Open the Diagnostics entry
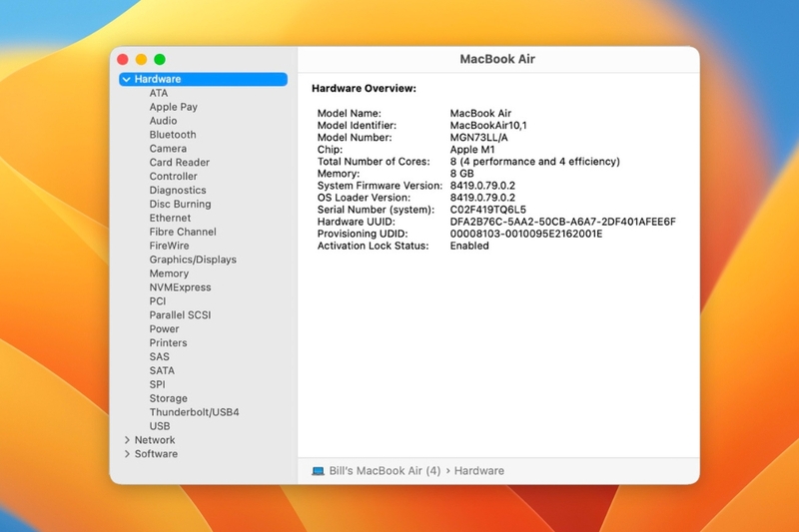The width and height of the screenshot is (799, 532). tap(178, 190)
